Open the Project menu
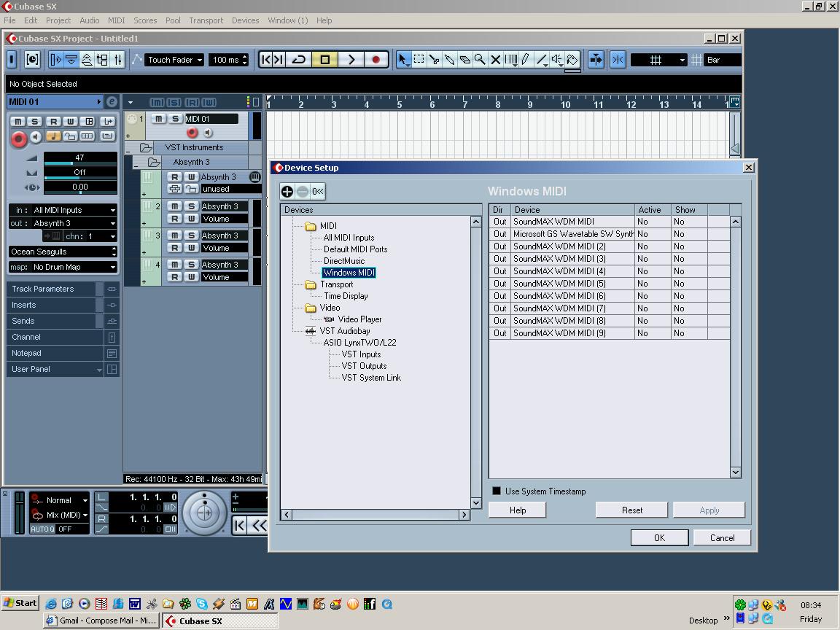 coord(58,20)
